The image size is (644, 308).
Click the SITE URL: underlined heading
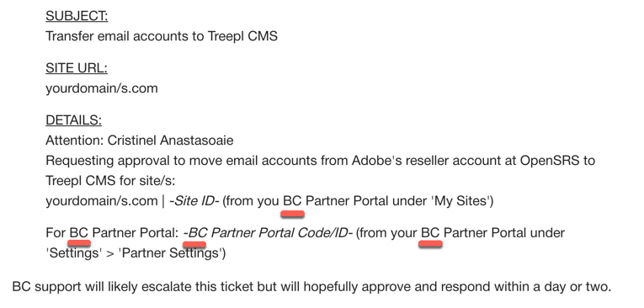(x=77, y=68)
